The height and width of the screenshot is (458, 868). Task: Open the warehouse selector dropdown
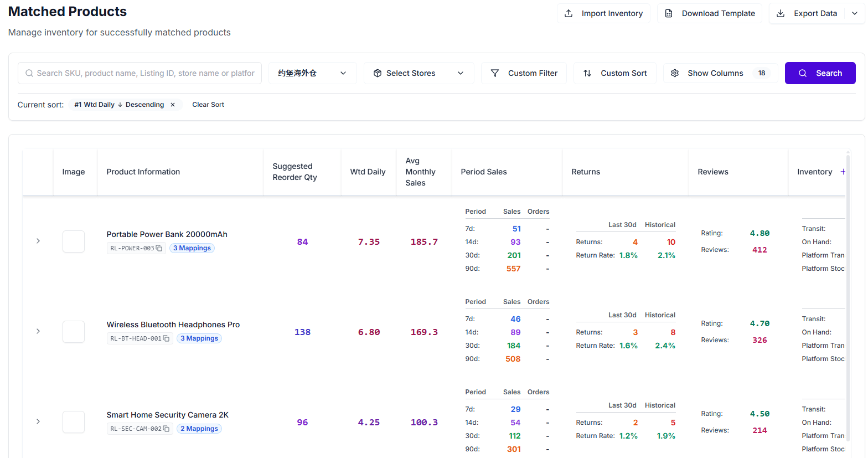[312, 73]
